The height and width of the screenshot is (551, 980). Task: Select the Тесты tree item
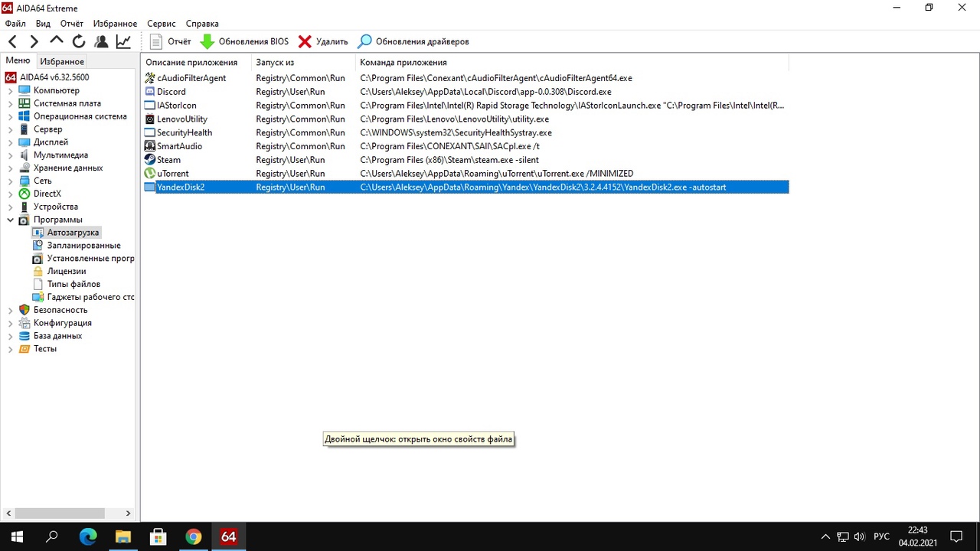[x=45, y=349]
